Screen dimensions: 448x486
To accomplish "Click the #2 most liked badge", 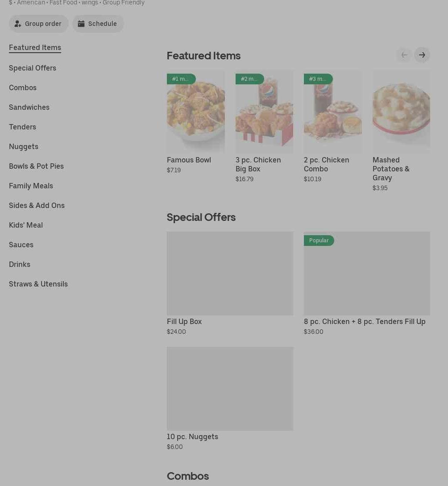I will (x=249, y=79).
